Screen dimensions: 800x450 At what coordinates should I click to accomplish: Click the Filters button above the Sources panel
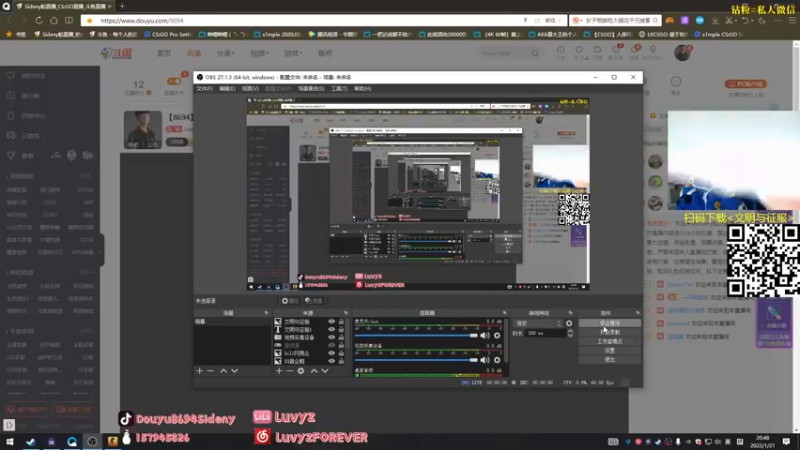(x=314, y=301)
